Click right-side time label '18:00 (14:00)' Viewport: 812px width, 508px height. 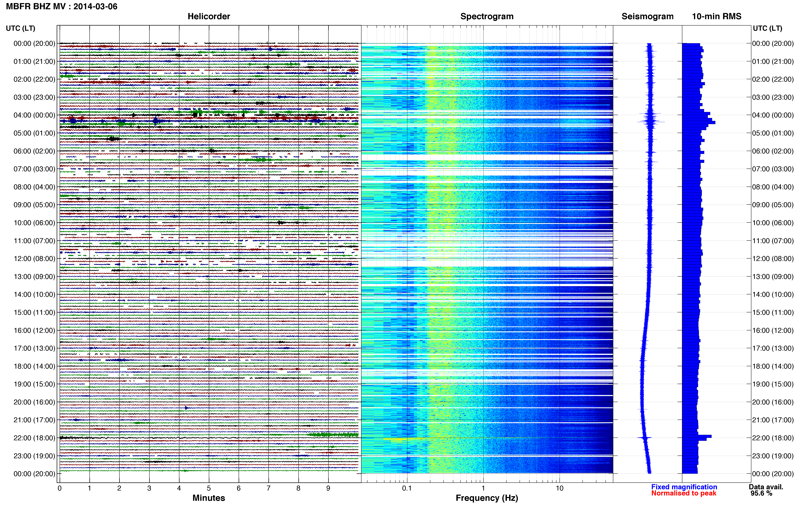coord(773,366)
